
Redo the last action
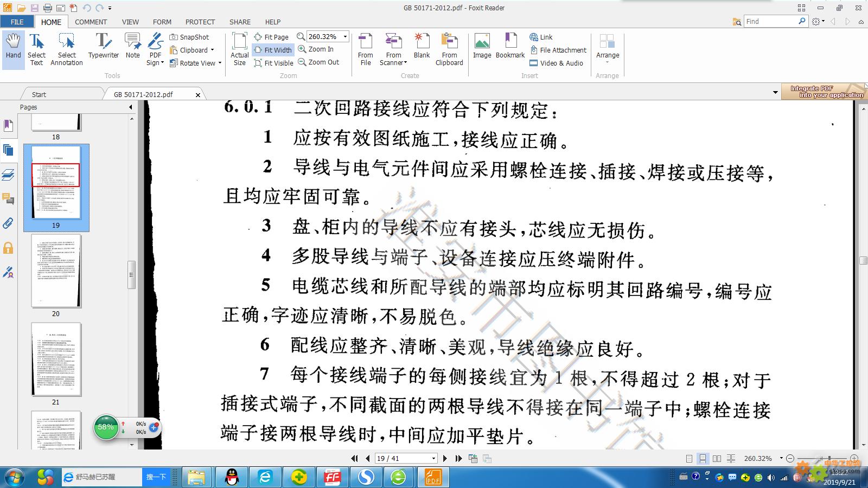pyautogui.click(x=99, y=8)
